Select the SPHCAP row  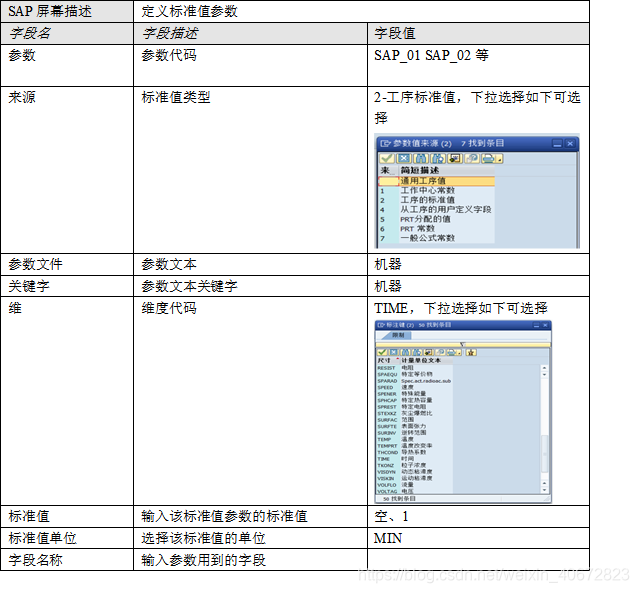coord(414,400)
